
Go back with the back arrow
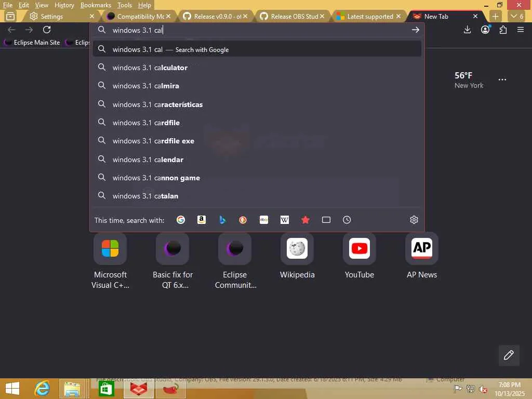11,30
